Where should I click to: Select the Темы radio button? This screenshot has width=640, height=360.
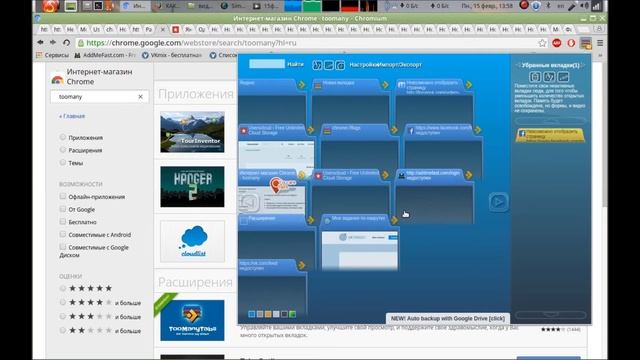coord(62,162)
